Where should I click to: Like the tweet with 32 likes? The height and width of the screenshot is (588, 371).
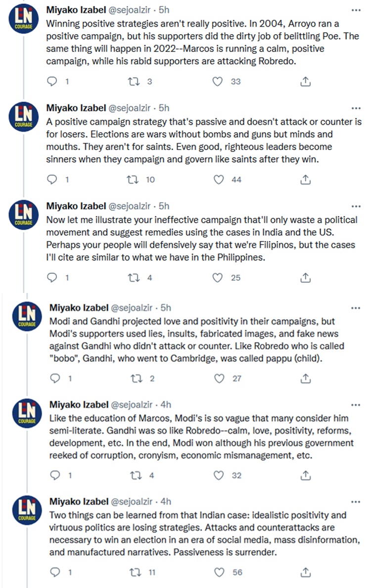[218, 476]
